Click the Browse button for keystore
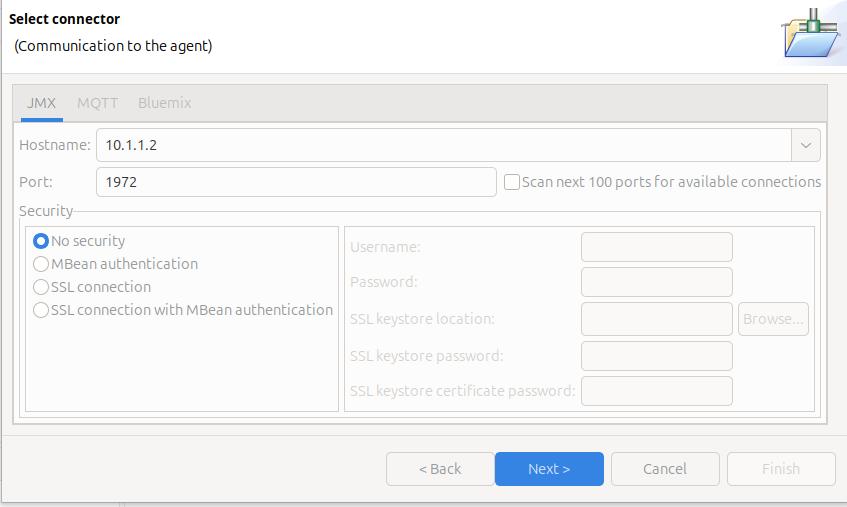 [773, 319]
